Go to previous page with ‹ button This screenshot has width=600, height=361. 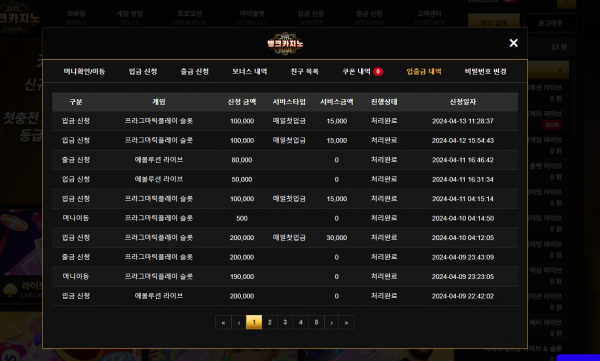[x=239, y=322]
